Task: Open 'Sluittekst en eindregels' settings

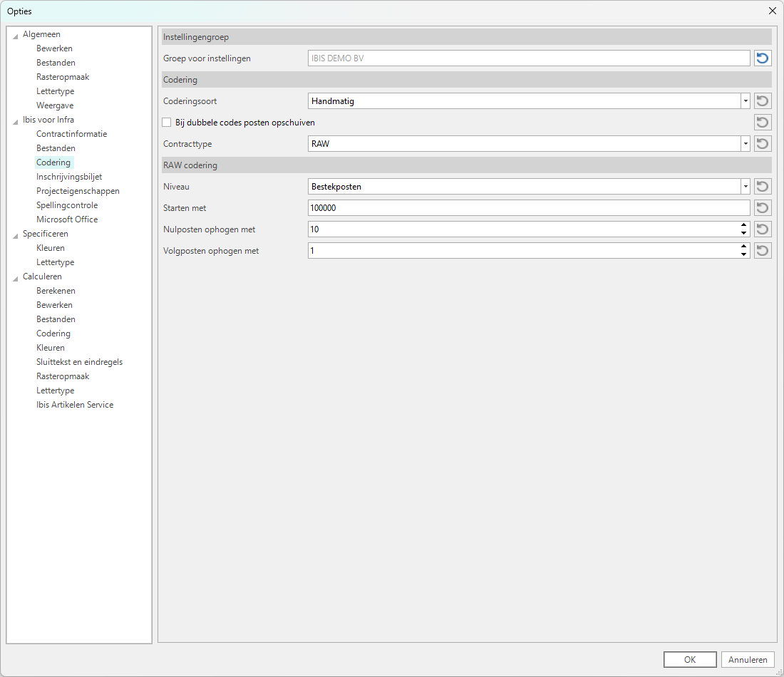Action: point(79,362)
